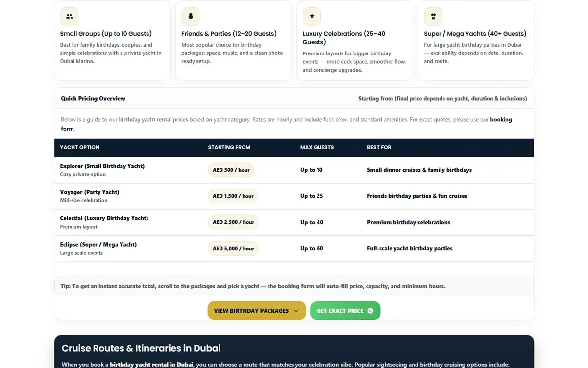This screenshot has height=368, width=588.
Task: Select the Eclipse (Super / Mega Yacht) row title
Action: point(98,244)
